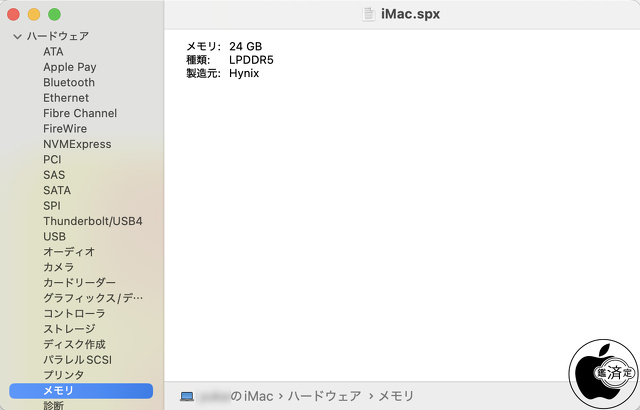640x410 pixels.
Task: Open the NVMExpress entry
Action: pos(77,145)
